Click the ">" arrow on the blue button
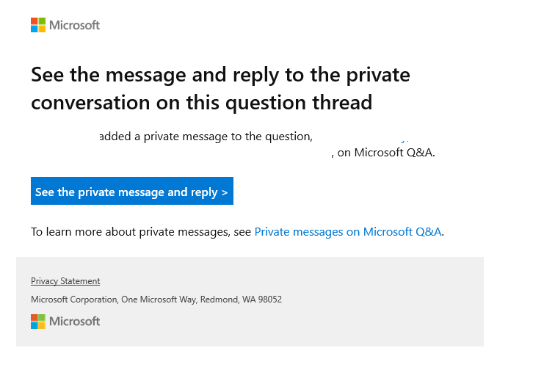Viewport: 544px width, 392px height. [224, 192]
